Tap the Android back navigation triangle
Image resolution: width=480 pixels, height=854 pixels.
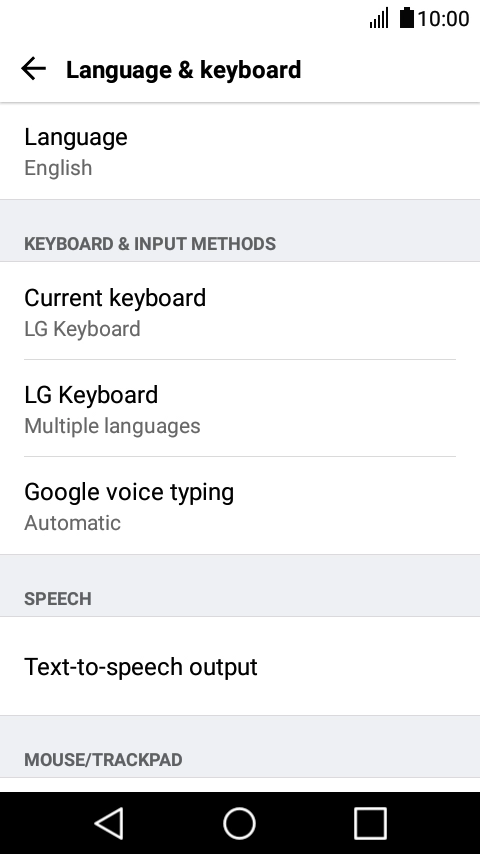(109, 823)
